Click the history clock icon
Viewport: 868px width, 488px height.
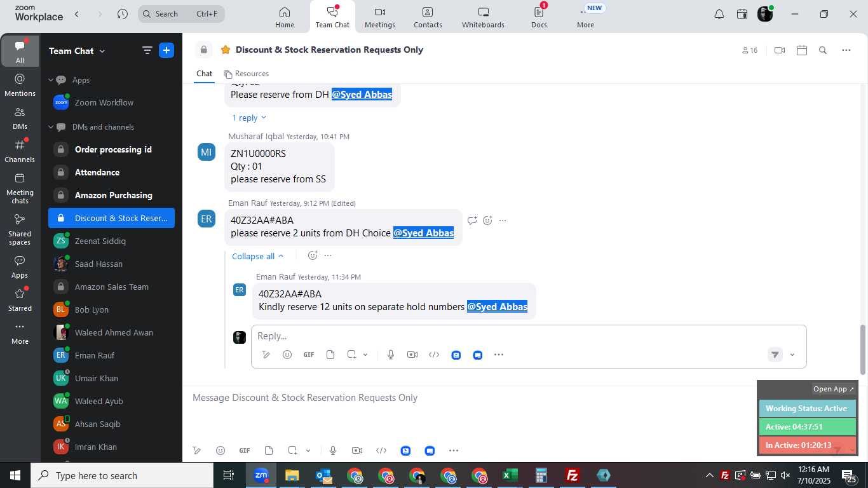pos(123,14)
